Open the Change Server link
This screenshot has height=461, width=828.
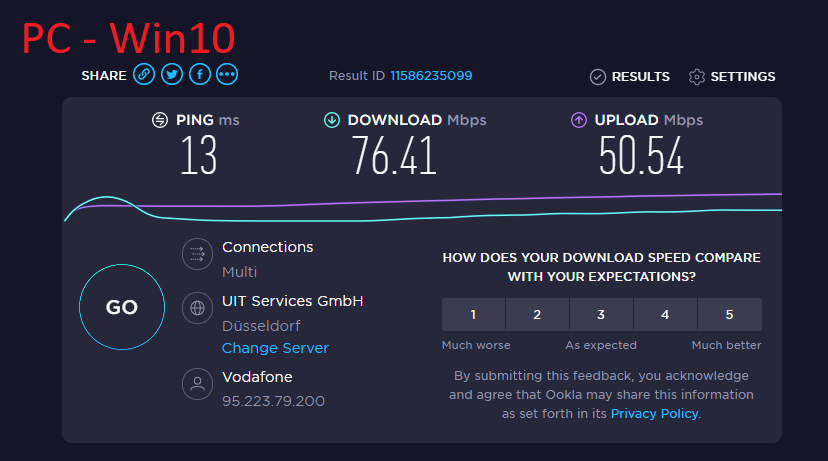click(x=275, y=348)
